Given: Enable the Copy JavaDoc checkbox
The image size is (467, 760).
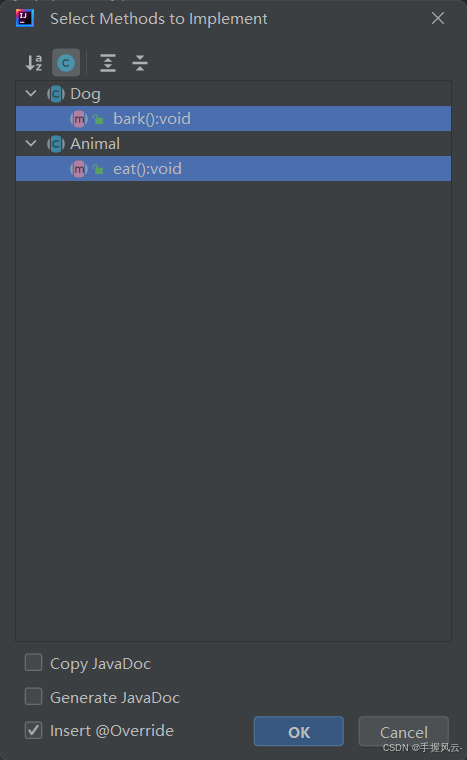Looking at the screenshot, I should coord(33,663).
